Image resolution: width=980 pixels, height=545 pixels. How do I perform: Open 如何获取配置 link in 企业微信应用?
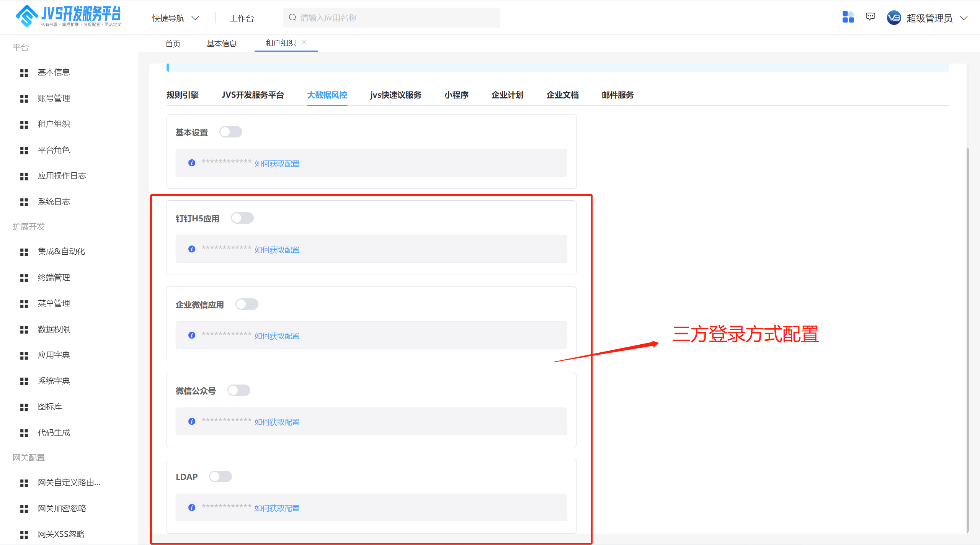(277, 336)
